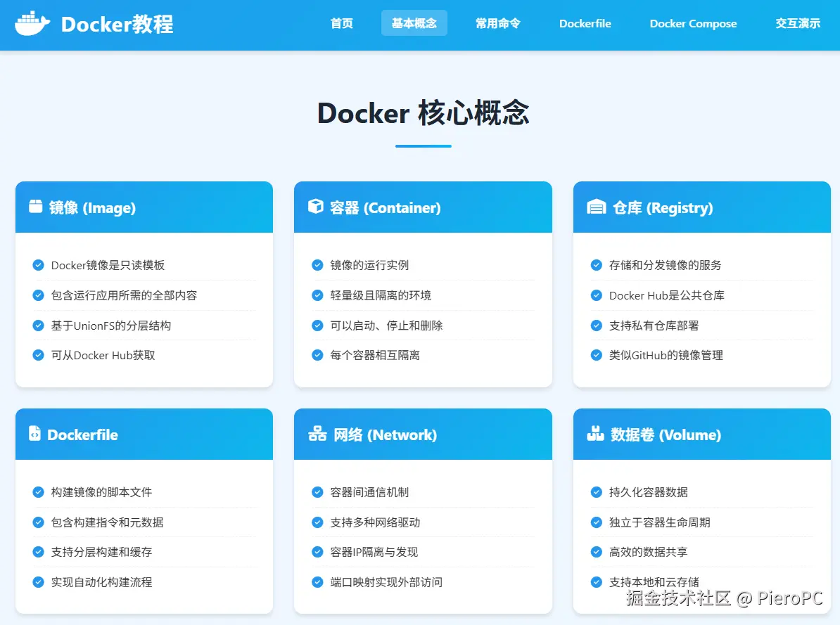The width and height of the screenshot is (840, 625).
Task: Click check icon beside 构建镜像的脚本文件
Action: (38, 492)
